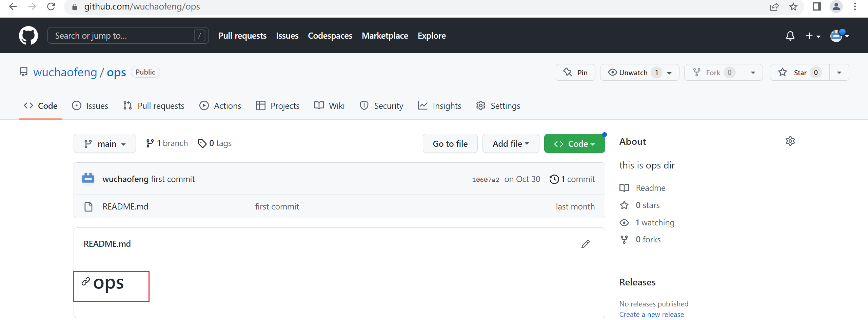Image resolution: width=868 pixels, height=320 pixels.
Task: View site info via the lock icon
Action: [75, 6]
